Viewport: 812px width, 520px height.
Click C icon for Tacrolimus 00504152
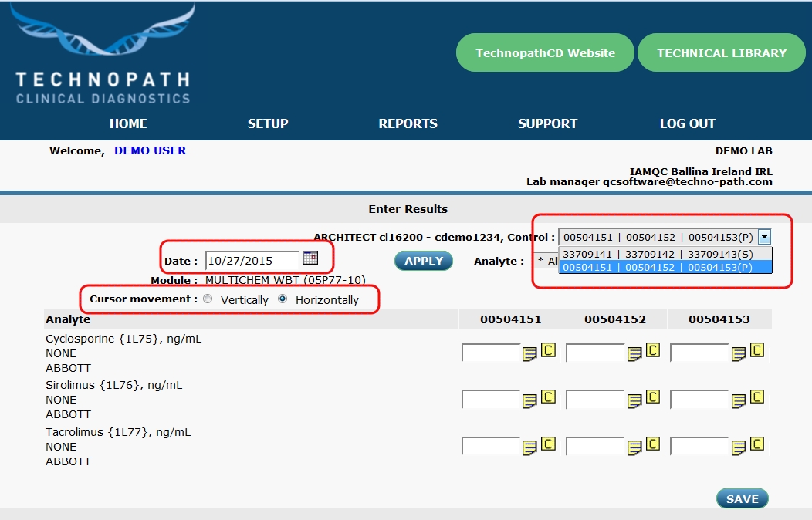tap(652, 444)
